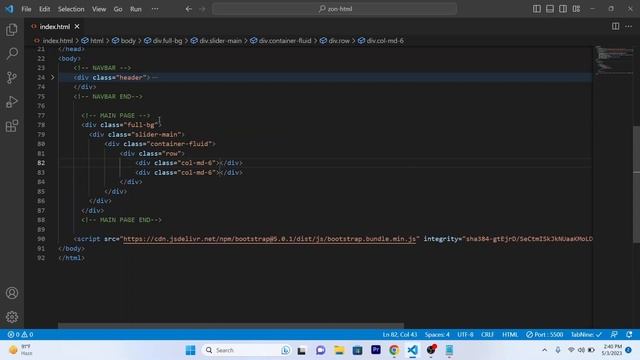This screenshot has width=640, height=360.
Task: Open the bootstrap.bundle.min.js CDN link
Action: pyautogui.click(x=269, y=239)
